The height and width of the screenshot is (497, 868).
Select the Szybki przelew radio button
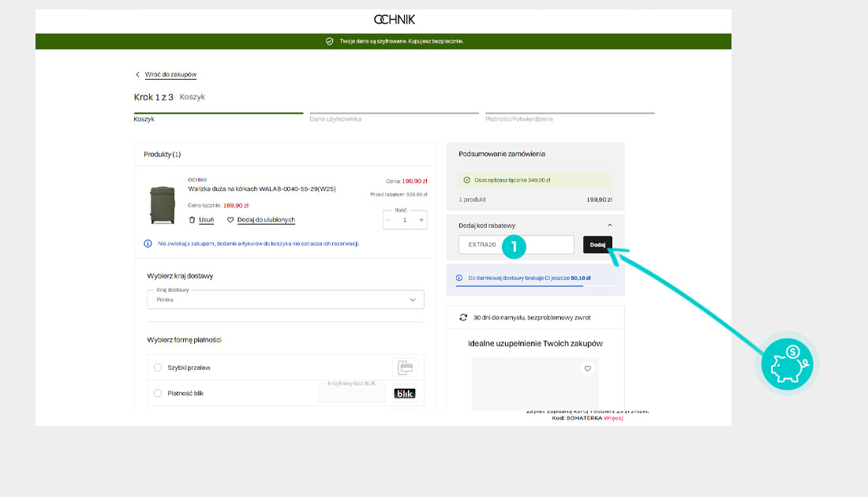[x=158, y=368]
